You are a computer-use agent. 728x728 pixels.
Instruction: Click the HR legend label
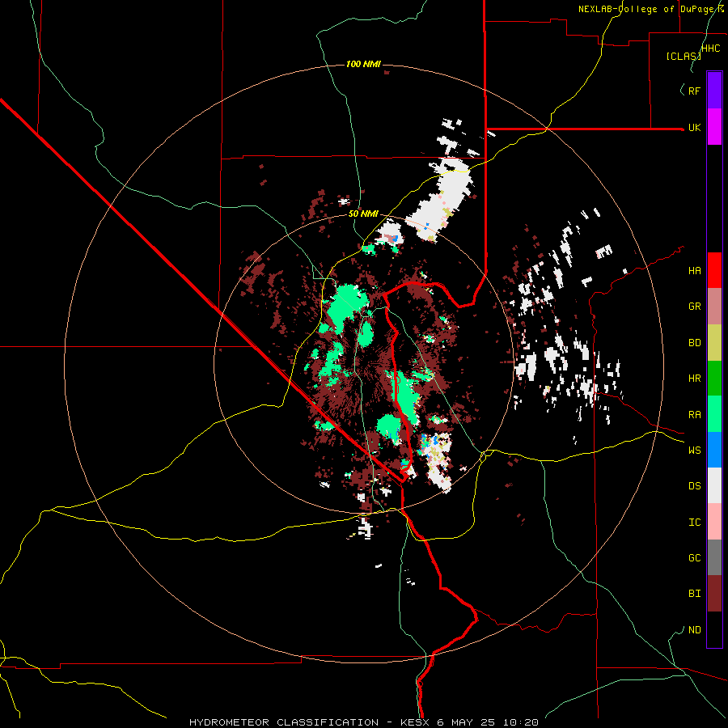click(x=694, y=379)
